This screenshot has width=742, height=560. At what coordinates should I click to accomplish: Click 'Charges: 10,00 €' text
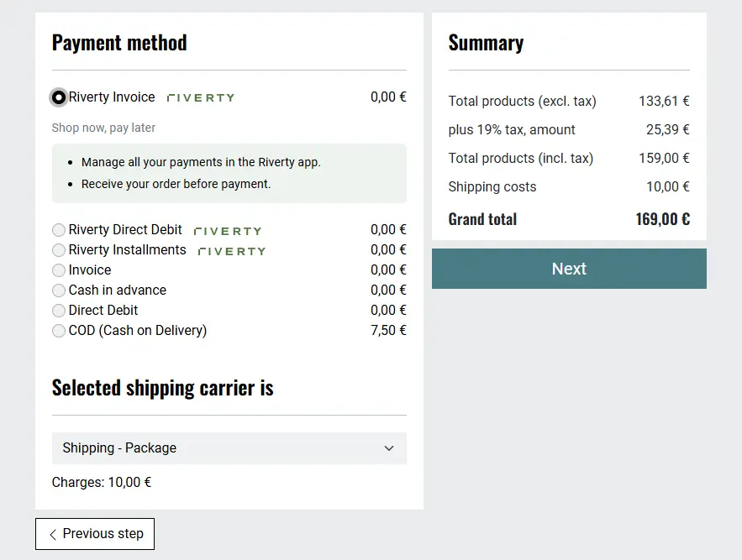point(102,482)
